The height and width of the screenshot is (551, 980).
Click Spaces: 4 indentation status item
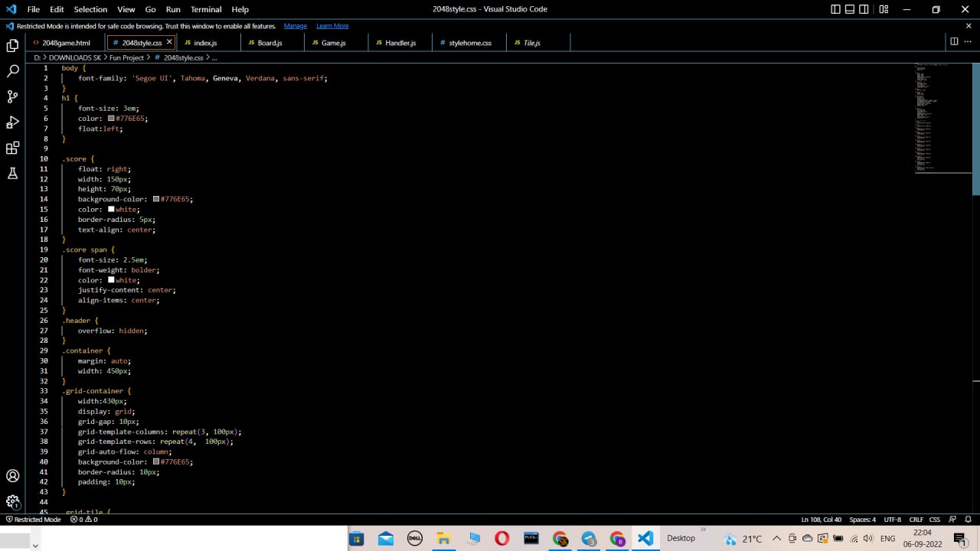pos(863,520)
